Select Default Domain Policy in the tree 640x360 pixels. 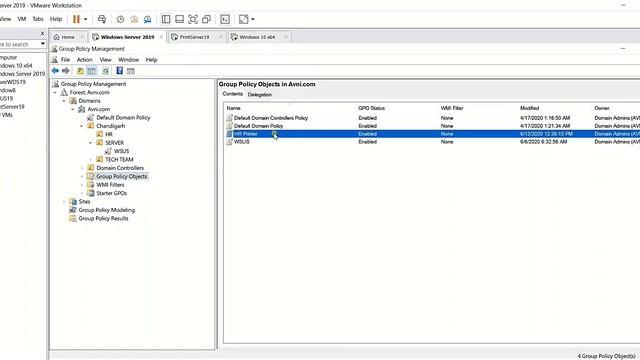coord(123,118)
